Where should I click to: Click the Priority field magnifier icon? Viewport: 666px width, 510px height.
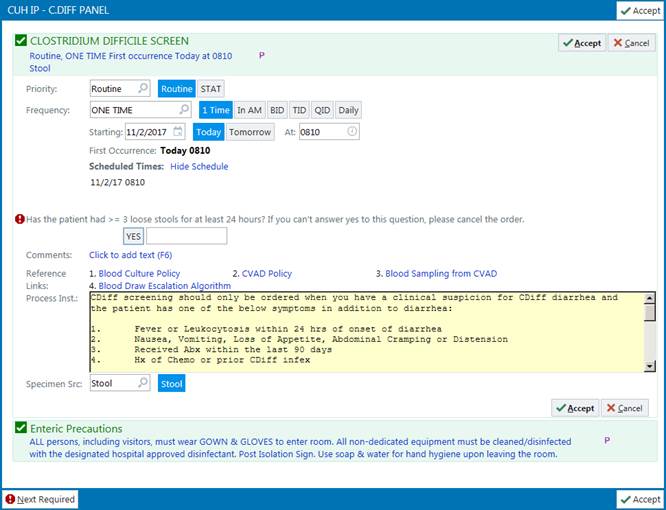coord(144,89)
